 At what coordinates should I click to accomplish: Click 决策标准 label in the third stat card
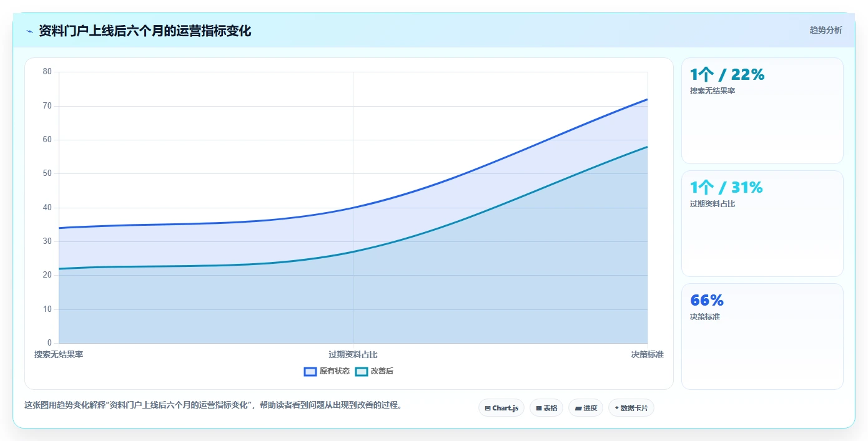[x=705, y=317]
